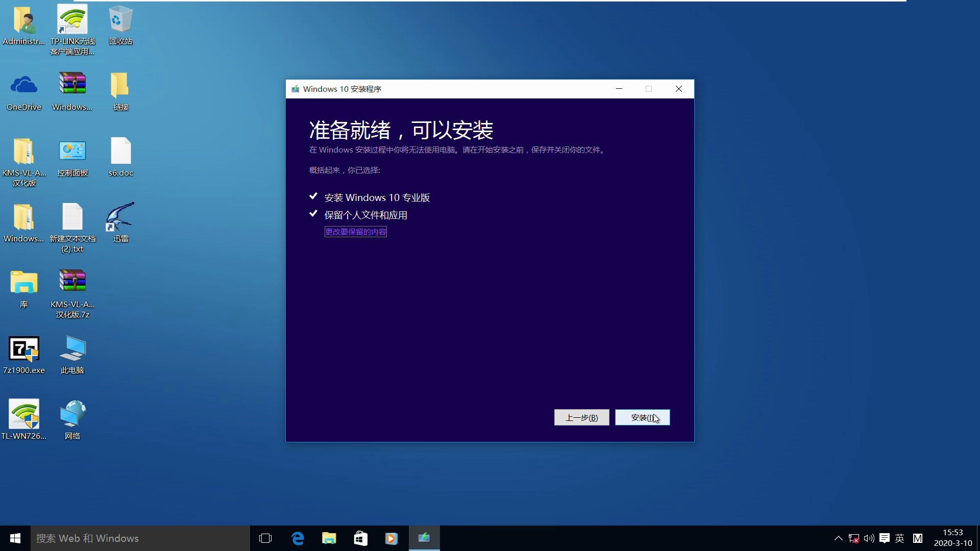The height and width of the screenshot is (551, 980).
Task: Open the Action Center notifications icon
Action: (885, 538)
